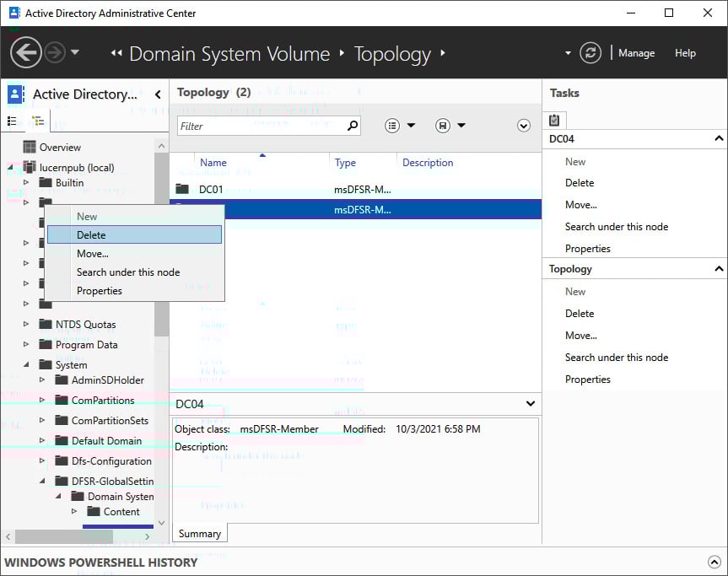728x576 pixels.
Task: Open the dropdown next to view options icon
Action: pyautogui.click(x=411, y=126)
